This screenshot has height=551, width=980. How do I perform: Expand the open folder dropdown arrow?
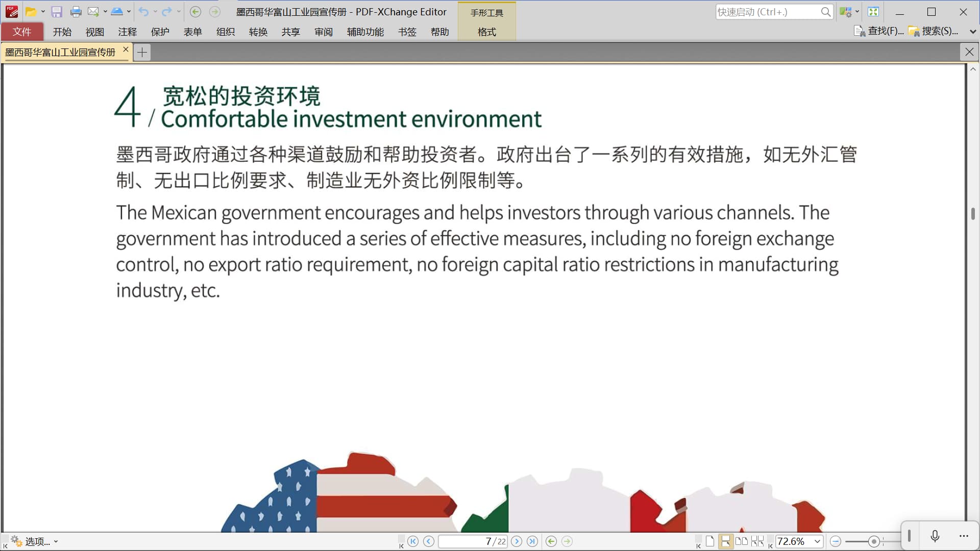[43, 12]
